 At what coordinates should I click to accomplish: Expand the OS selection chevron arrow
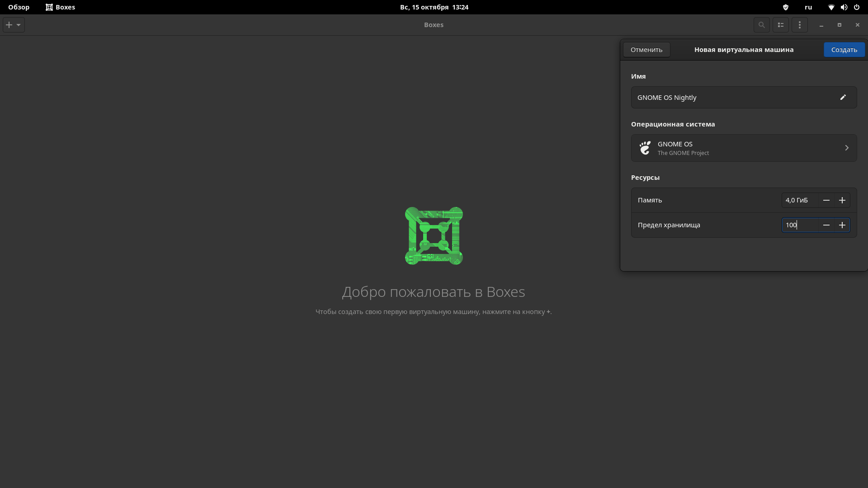tap(847, 148)
